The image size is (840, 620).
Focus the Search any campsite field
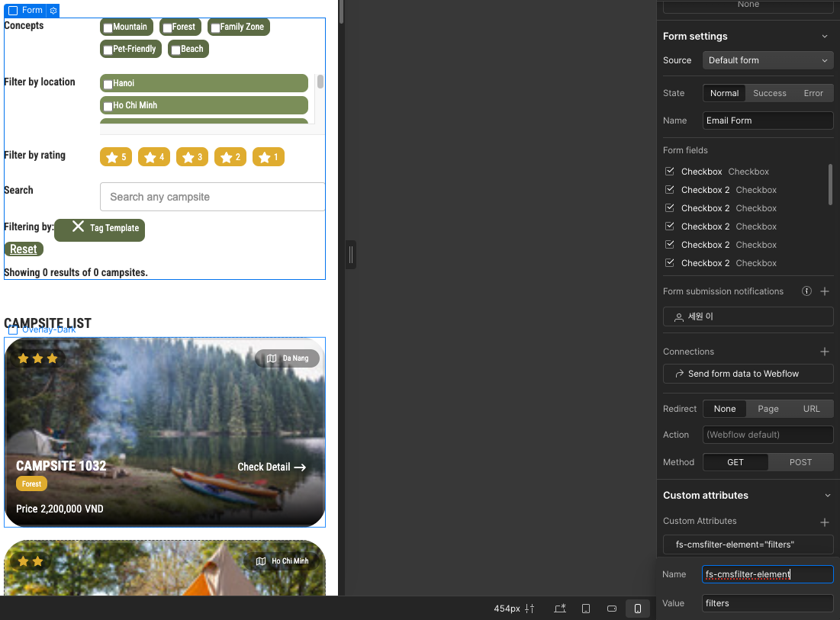point(212,197)
